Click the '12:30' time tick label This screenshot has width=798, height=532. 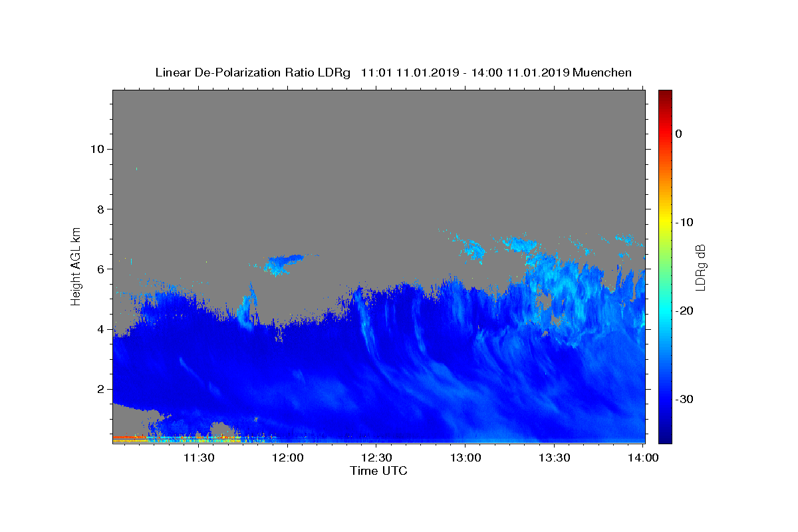point(376,458)
